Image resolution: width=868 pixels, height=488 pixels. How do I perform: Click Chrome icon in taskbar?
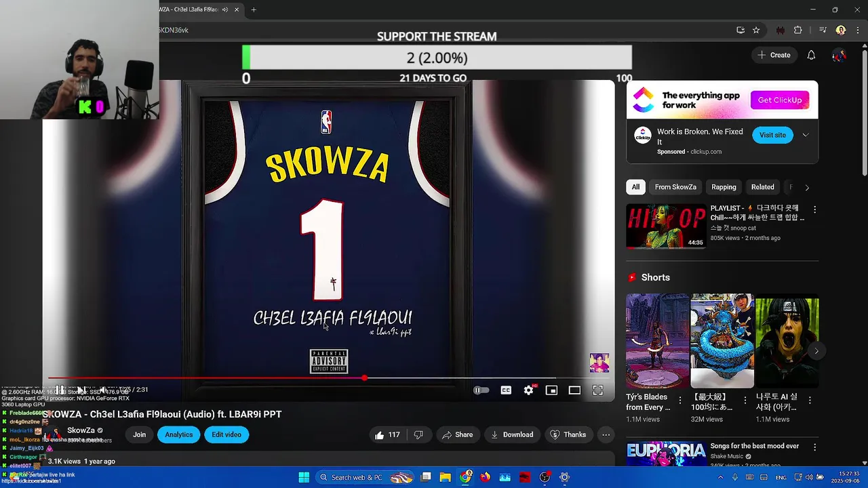point(465,477)
